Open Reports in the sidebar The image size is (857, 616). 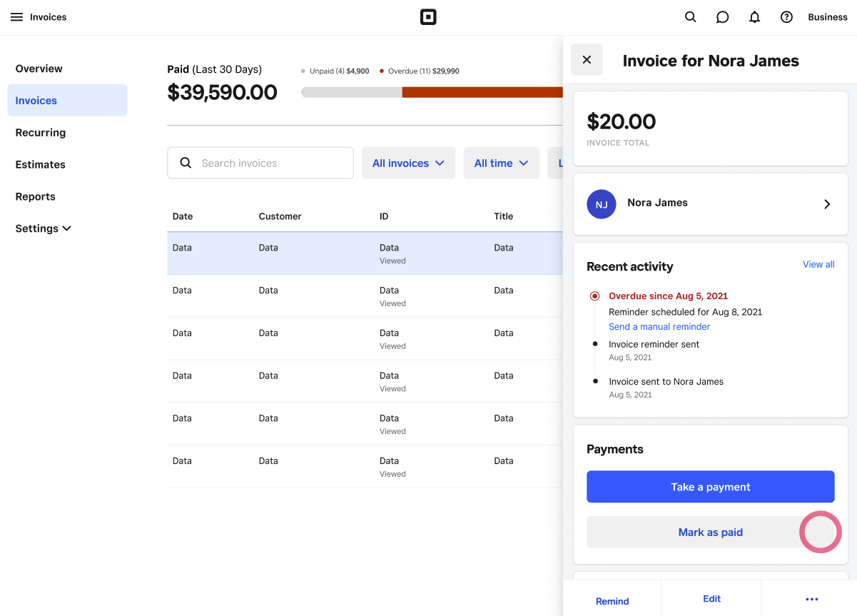pos(36,197)
